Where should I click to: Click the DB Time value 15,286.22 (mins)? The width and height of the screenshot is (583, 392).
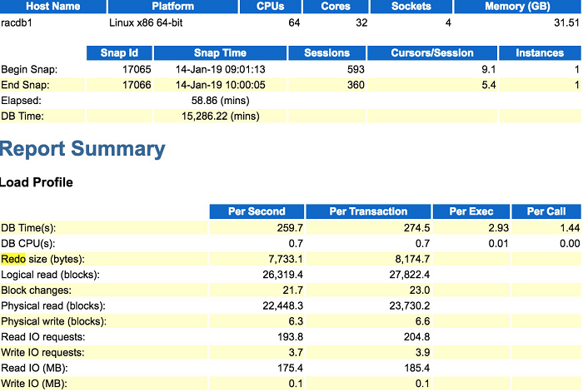click(220, 116)
